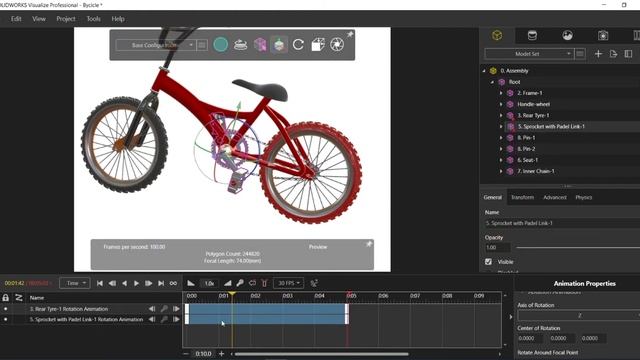Click the key icon on Sprocket animation row
The width and height of the screenshot is (640, 360).
click(x=164, y=320)
